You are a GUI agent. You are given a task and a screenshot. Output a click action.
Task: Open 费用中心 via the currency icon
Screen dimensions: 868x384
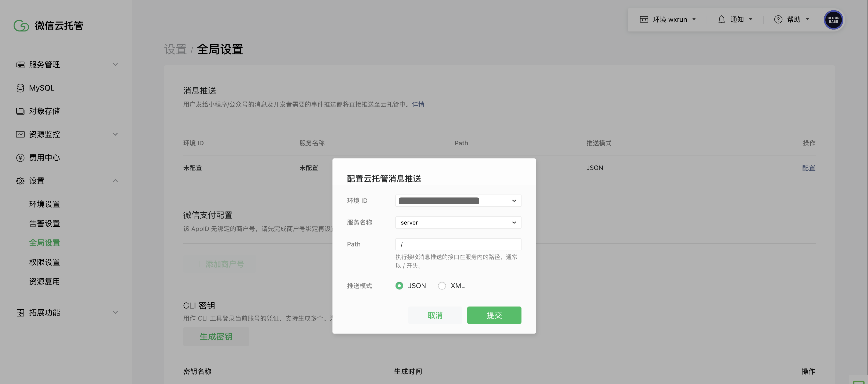point(20,158)
